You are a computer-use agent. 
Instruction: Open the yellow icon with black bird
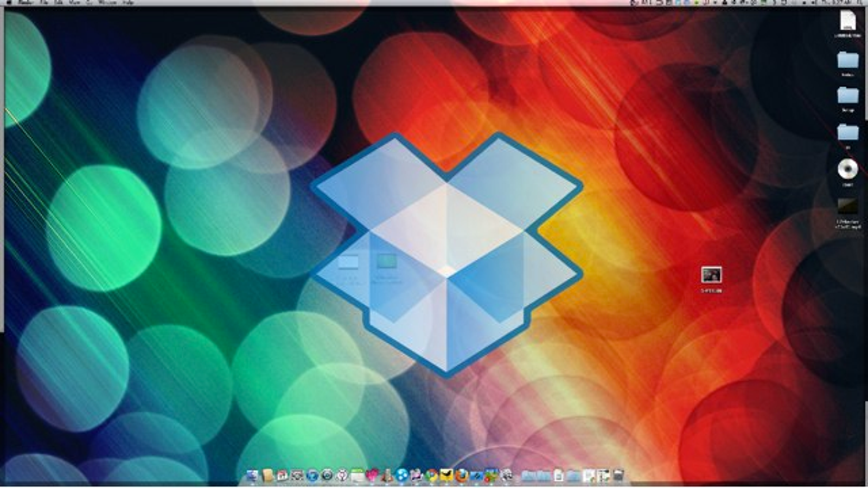(446, 476)
